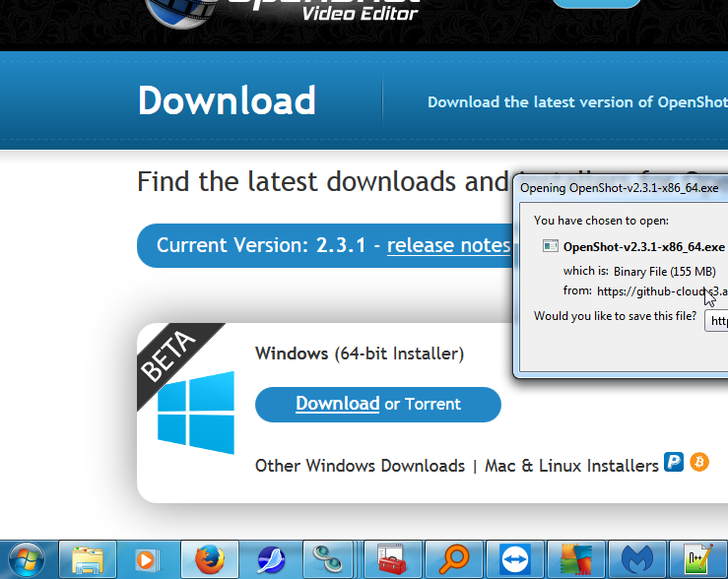Click the PayPal donation icon
Image resolution: width=728 pixels, height=579 pixels.
point(673,462)
